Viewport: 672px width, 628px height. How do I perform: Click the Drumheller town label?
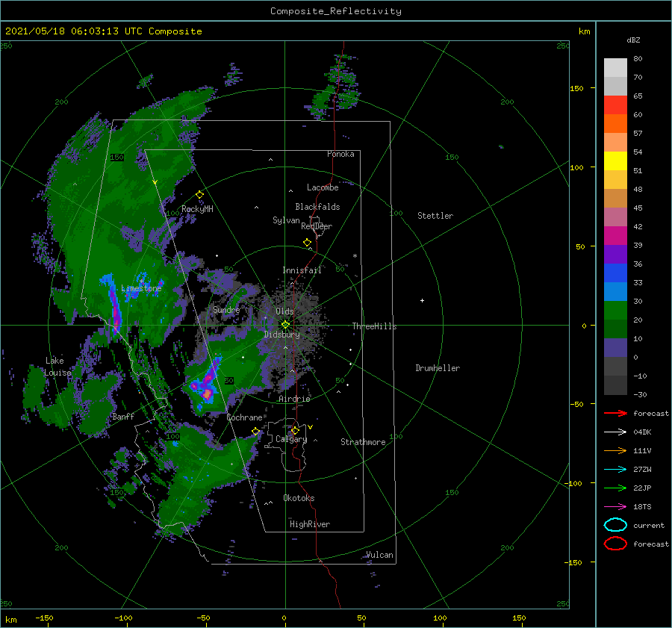coord(438,368)
